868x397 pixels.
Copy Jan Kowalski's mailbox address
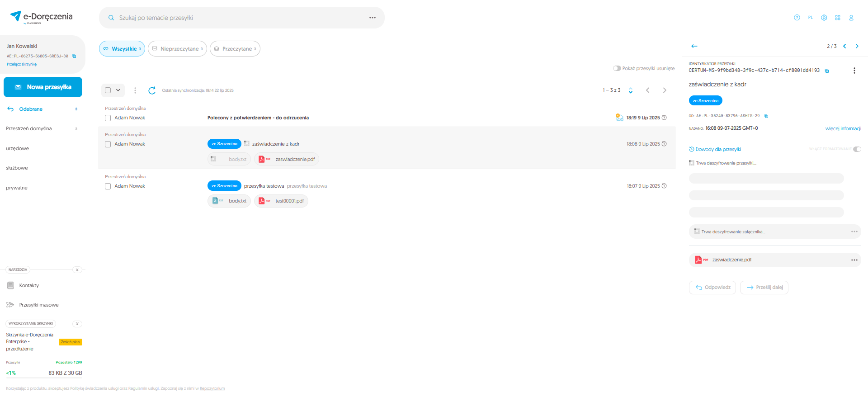[74, 56]
